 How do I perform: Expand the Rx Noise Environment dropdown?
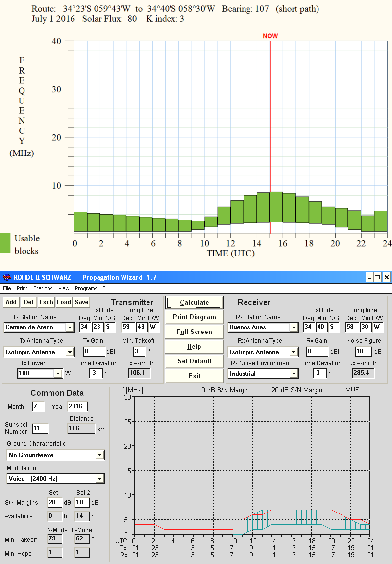[x=294, y=374]
